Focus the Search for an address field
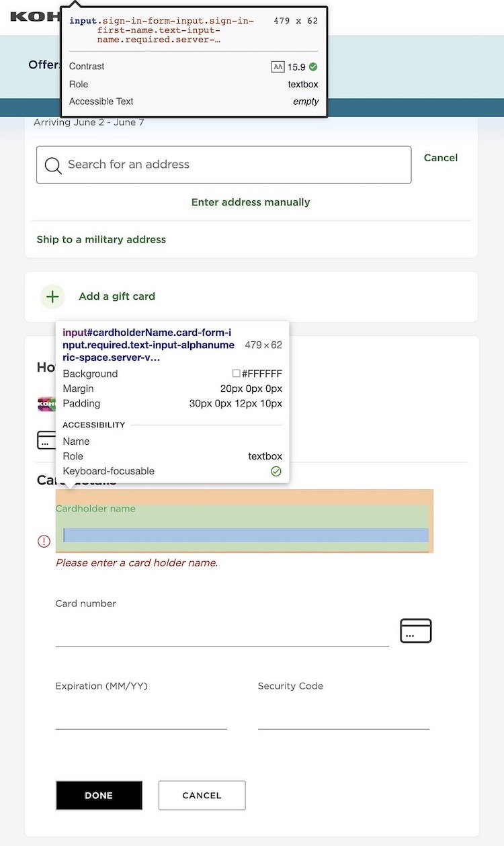This screenshot has height=846, width=504. [x=235, y=165]
